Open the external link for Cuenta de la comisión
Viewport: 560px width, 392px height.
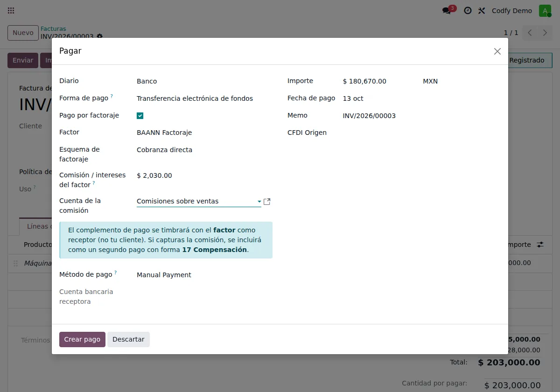tap(267, 202)
